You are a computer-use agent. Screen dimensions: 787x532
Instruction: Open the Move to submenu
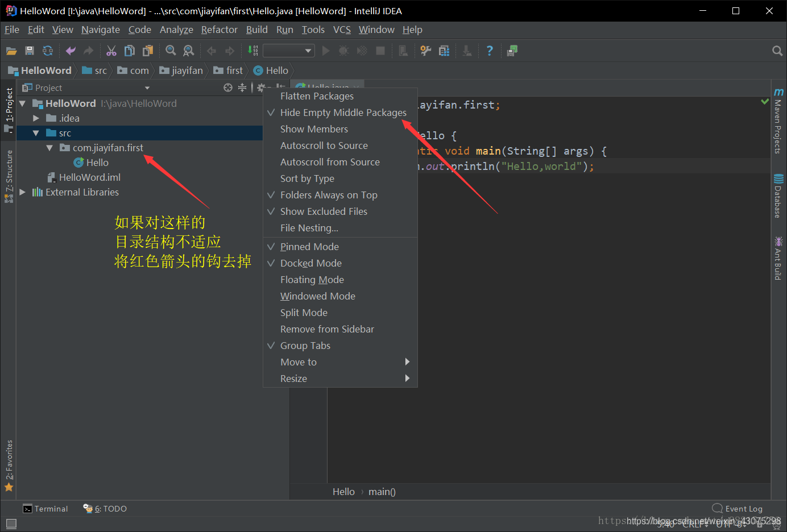point(340,362)
